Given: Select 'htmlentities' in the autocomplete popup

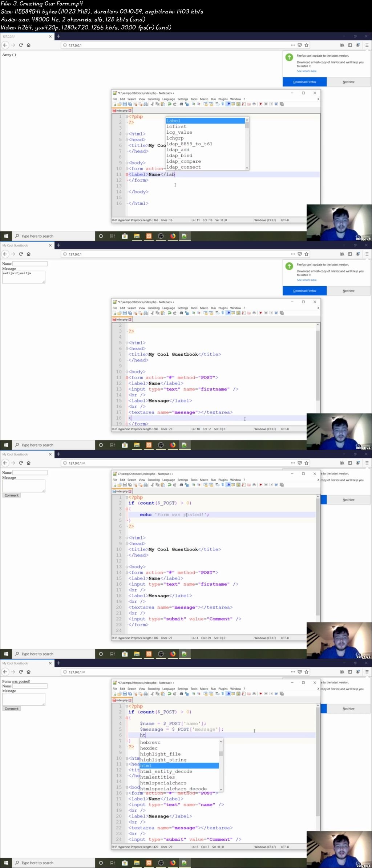Looking at the screenshot, I should click(x=179, y=777).
